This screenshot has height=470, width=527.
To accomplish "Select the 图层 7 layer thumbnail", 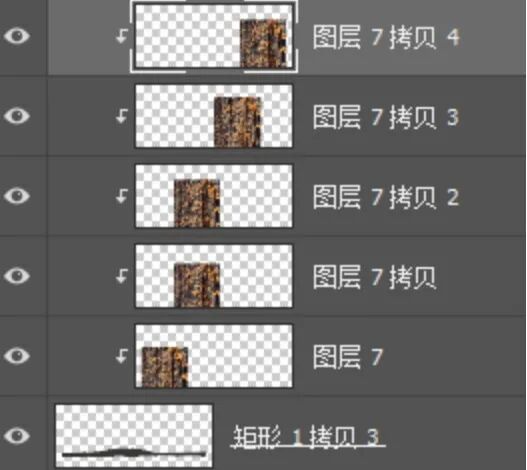I will [214, 356].
